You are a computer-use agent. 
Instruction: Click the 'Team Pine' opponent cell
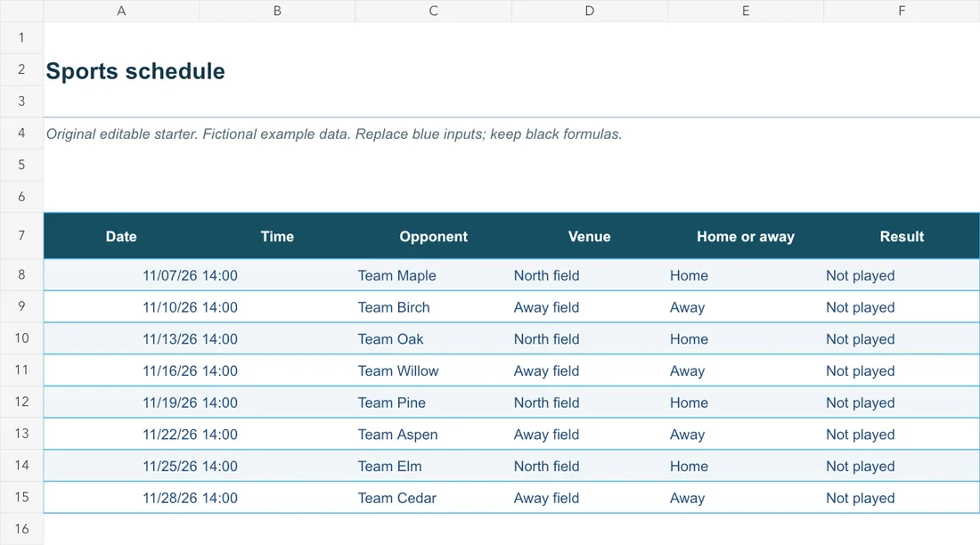[433, 403]
